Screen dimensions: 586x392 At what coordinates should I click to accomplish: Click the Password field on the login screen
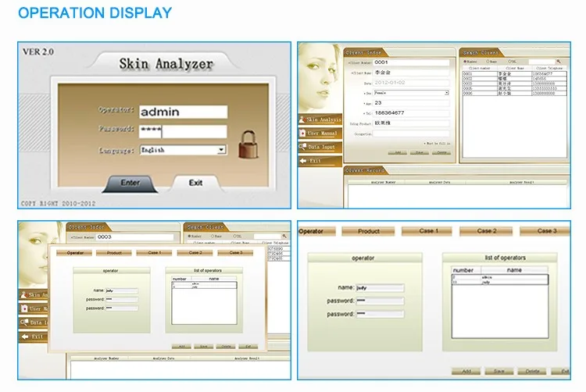click(x=183, y=131)
